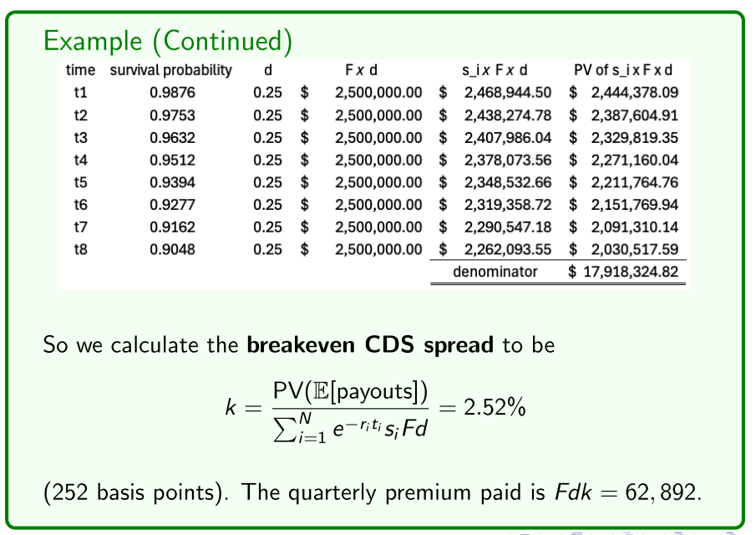
Task: Click the "survival probability" column header
Action: [170, 70]
